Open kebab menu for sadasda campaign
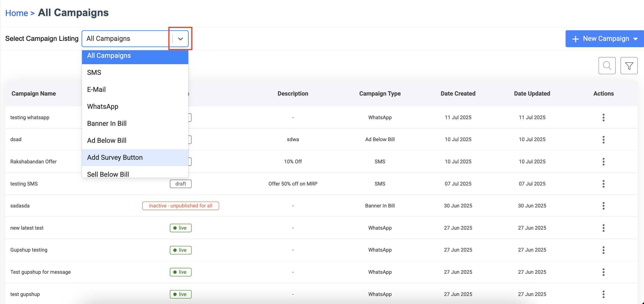Viewport: 644px width, 304px height. pos(603,206)
